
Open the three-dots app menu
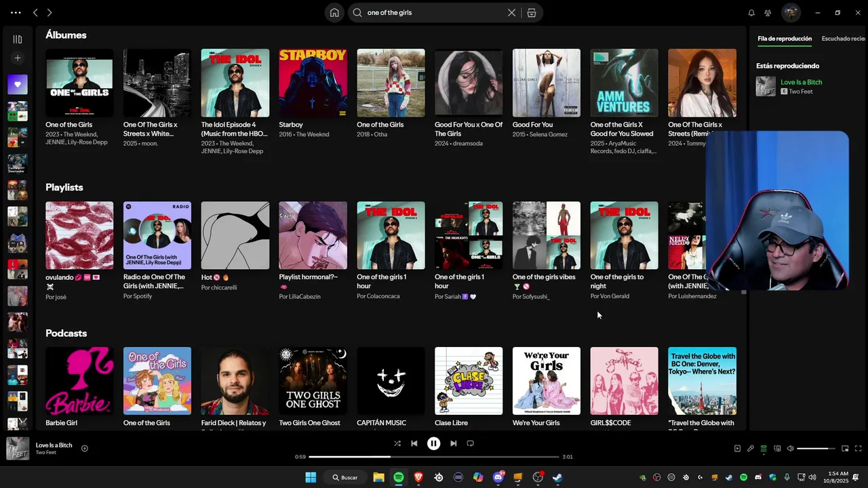(16, 12)
